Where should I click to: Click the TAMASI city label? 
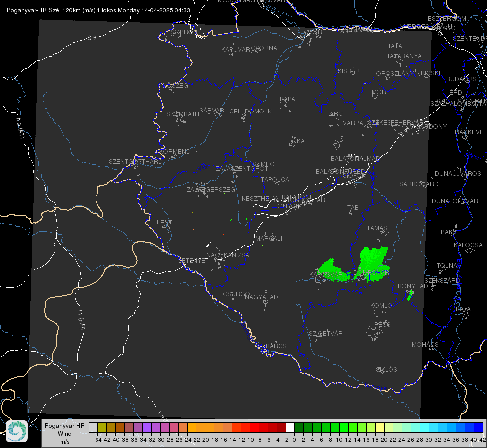click(378, 228)
